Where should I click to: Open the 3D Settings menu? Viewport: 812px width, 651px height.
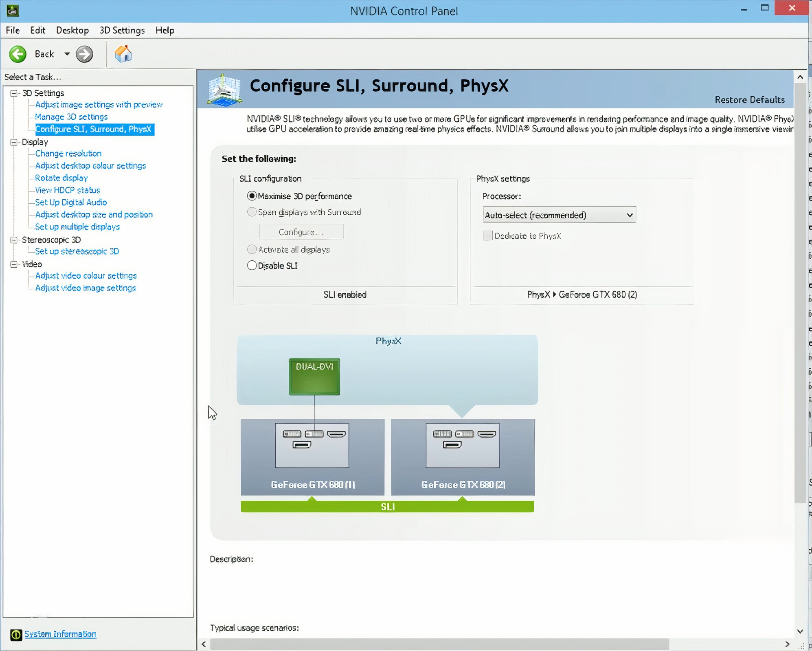pos(122,30)
